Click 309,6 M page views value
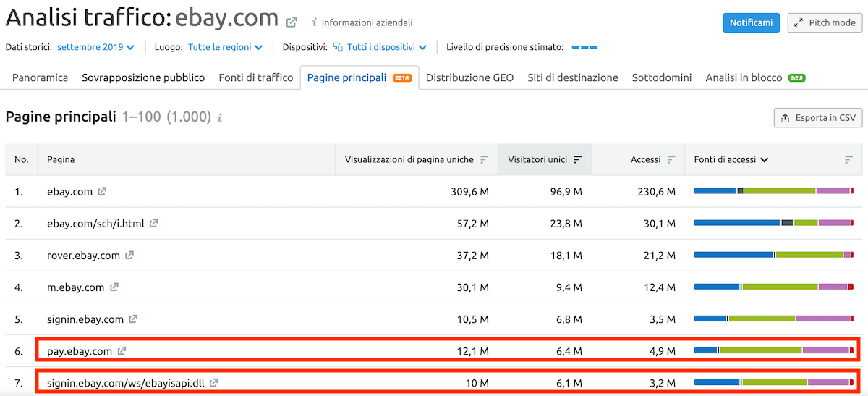 click(468, 192)
